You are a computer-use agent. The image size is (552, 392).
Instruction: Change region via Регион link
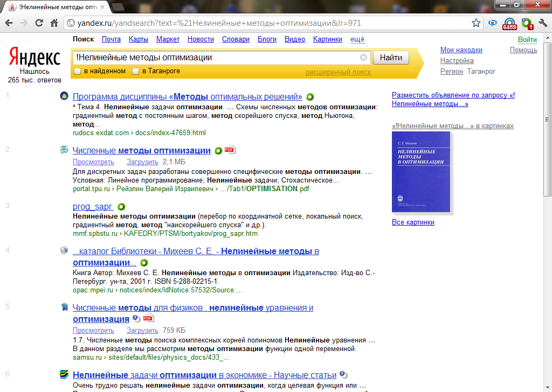pos(452,72)
